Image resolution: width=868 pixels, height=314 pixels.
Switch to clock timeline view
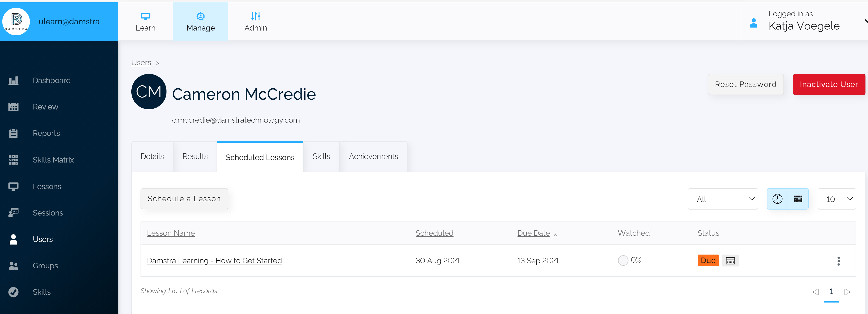[777, 199]
